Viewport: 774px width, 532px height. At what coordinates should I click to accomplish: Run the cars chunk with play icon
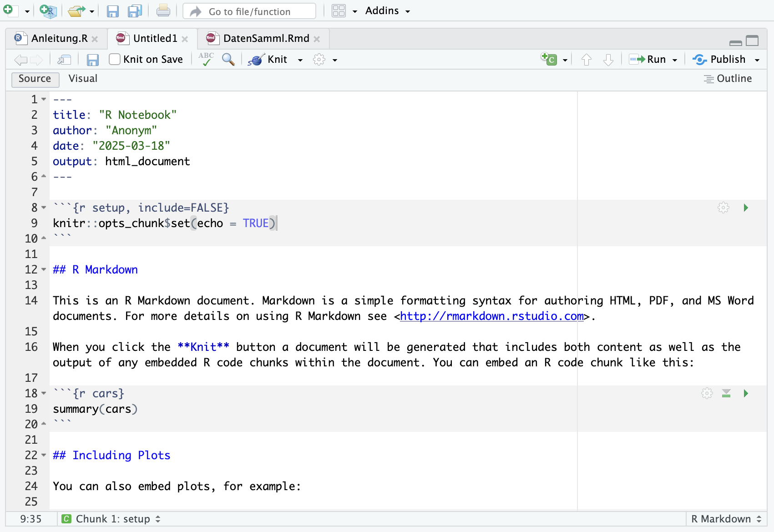coord(746,393)
